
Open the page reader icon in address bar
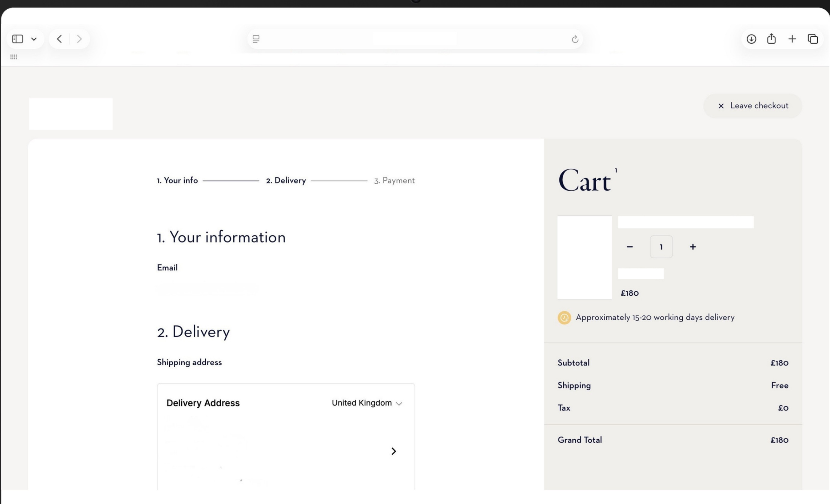point(256,39)
